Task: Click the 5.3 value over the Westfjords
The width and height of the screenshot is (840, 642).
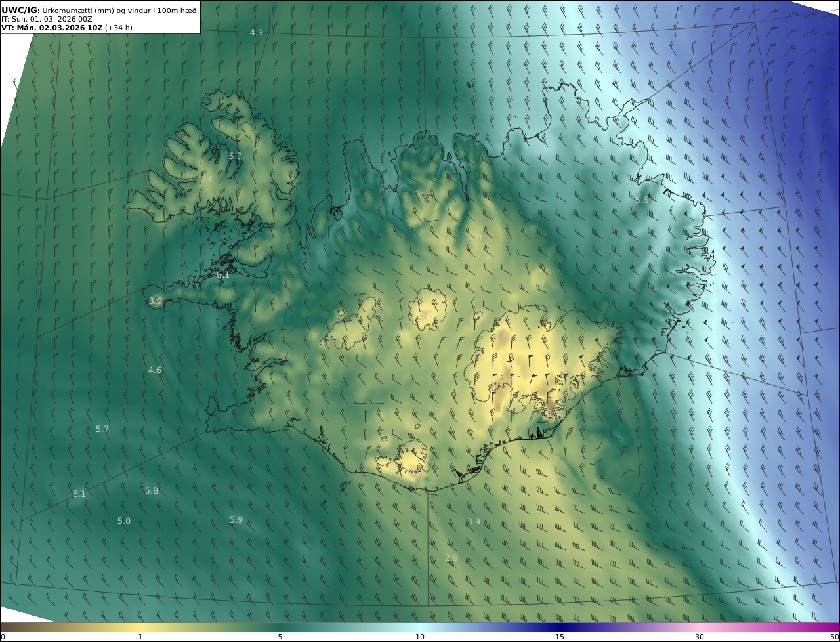Action: pos(236,156)
